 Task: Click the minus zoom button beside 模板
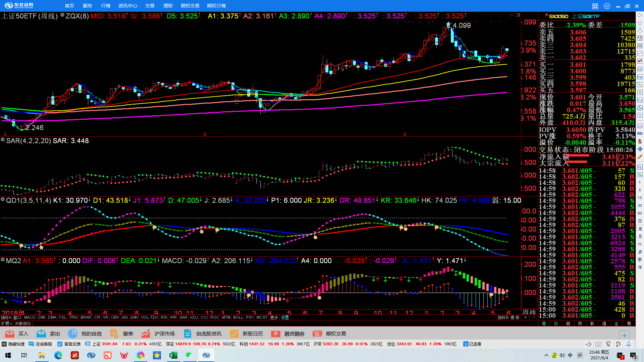click(x=533, y=317)
